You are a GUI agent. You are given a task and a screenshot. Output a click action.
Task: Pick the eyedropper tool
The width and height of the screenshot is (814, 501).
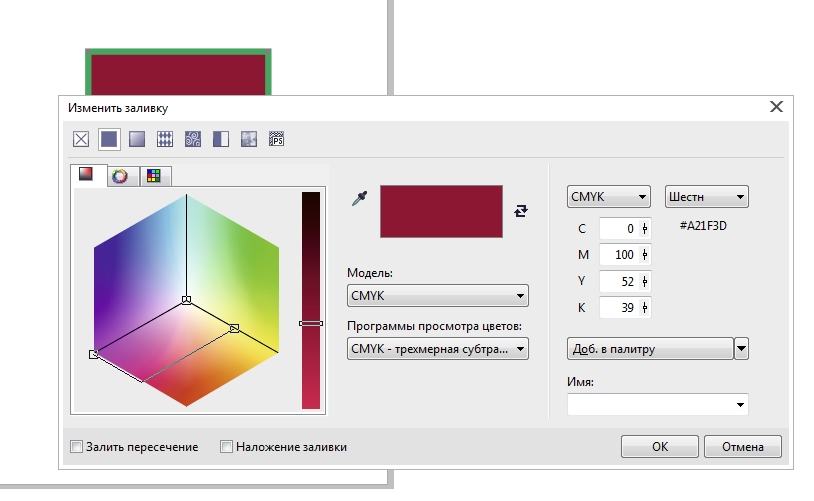click(359, 198)
